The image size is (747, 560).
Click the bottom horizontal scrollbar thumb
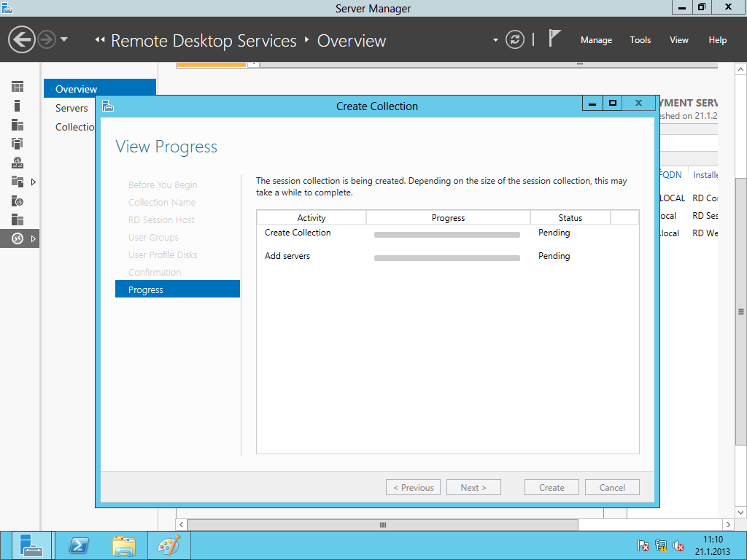382,525
